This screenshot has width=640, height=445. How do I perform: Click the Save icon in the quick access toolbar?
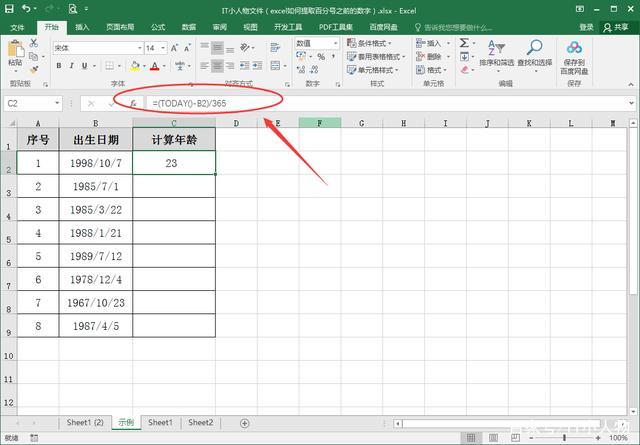coord(9,9)
